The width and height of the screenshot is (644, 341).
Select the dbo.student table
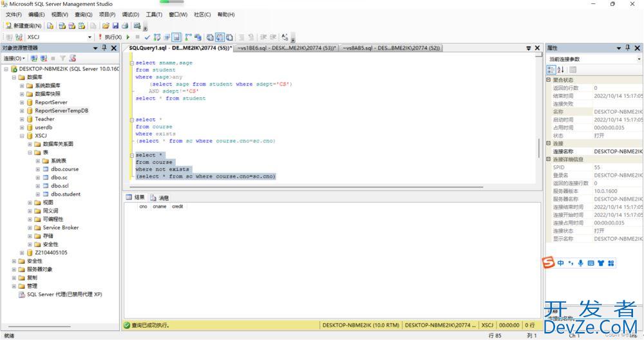coord(66,194)
